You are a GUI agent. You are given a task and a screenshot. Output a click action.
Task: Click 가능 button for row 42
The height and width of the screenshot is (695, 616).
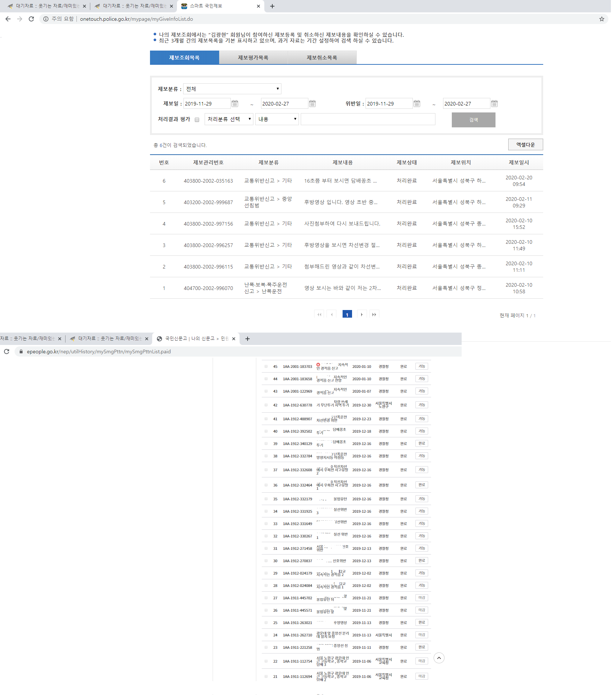[x=422, y=405]
